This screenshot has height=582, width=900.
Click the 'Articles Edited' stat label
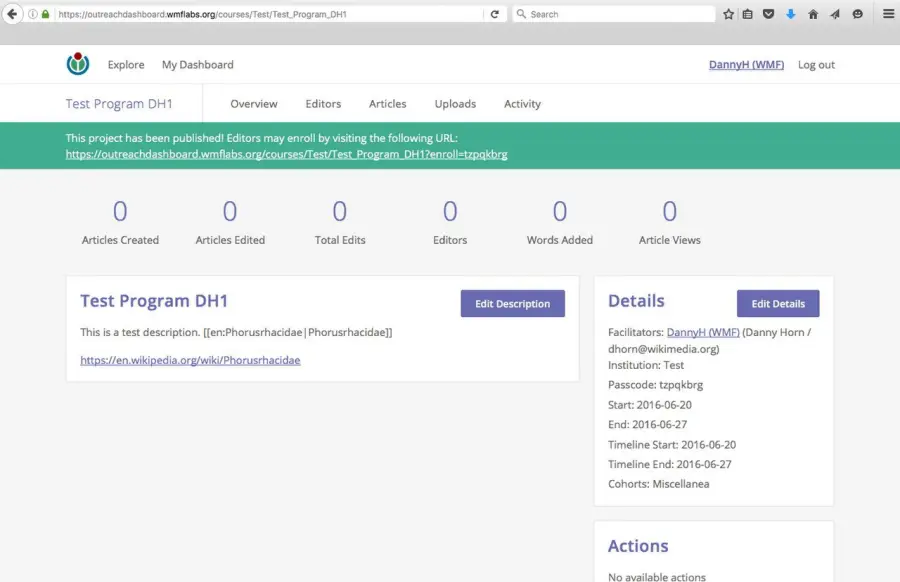(230, 240)
